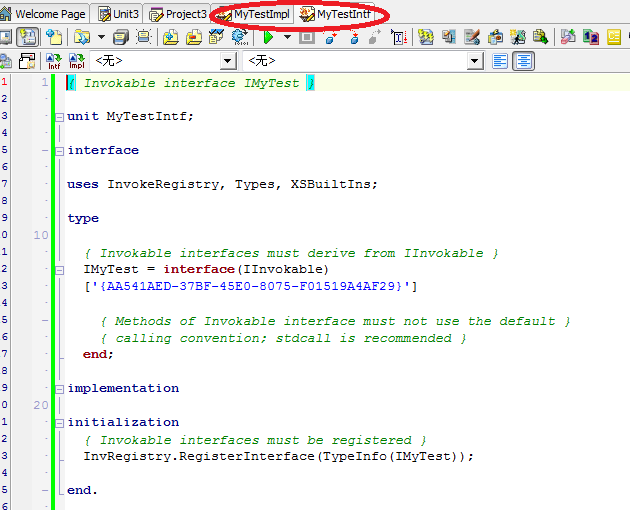
Task: Click the grey square stop/pause button
Action: 307,37
